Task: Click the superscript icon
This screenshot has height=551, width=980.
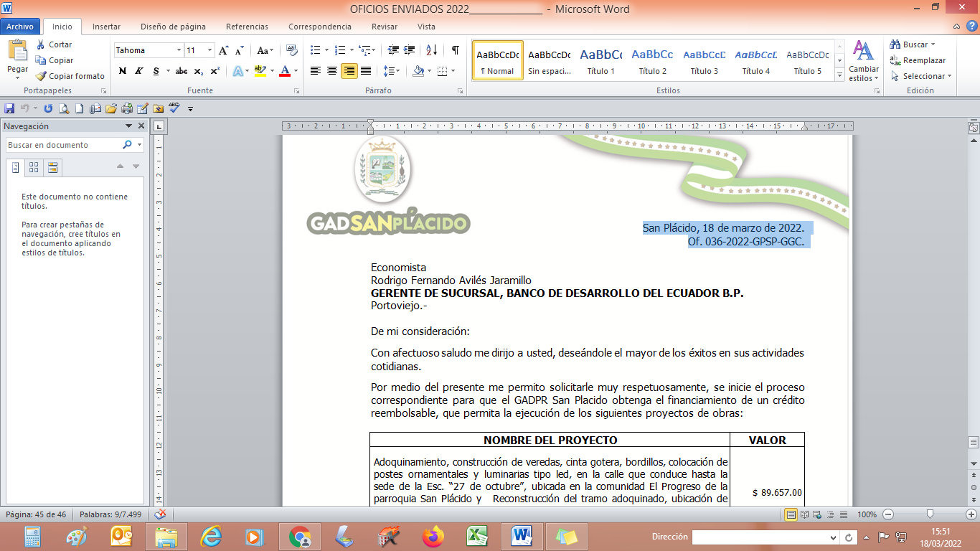Action: click(x=215, y=71)
